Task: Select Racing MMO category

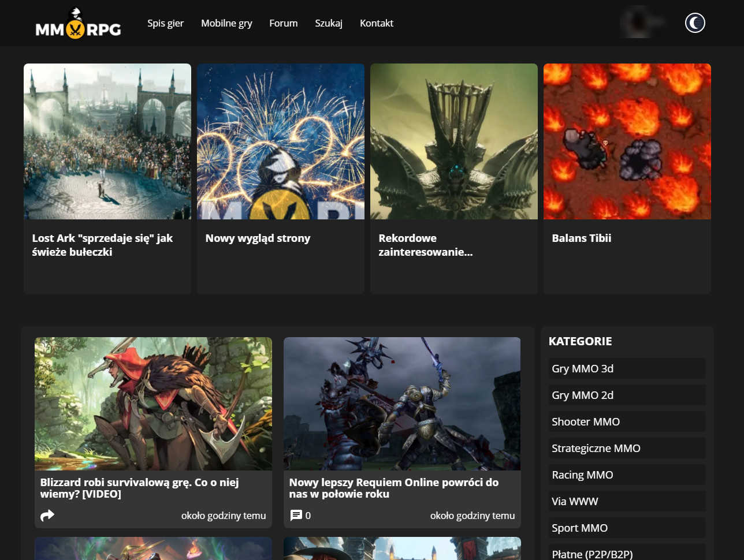Action: point(627,475)
